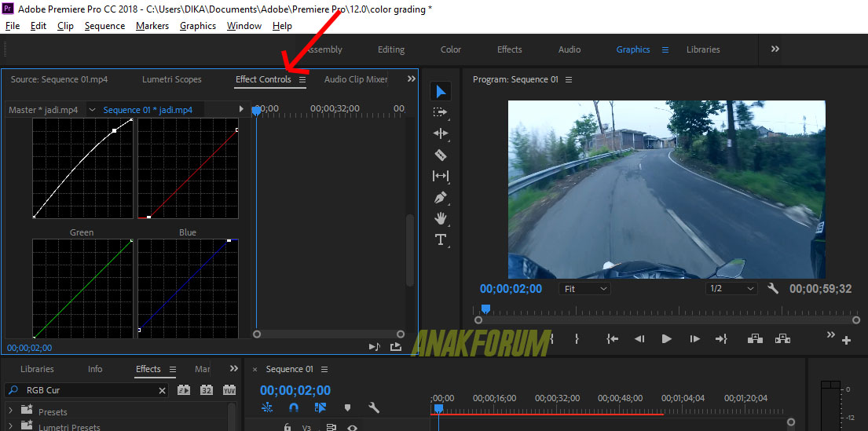This screenshot has height=431, width=868.
Task: Show hidden source panel tabs
Action: pos(412,79)
